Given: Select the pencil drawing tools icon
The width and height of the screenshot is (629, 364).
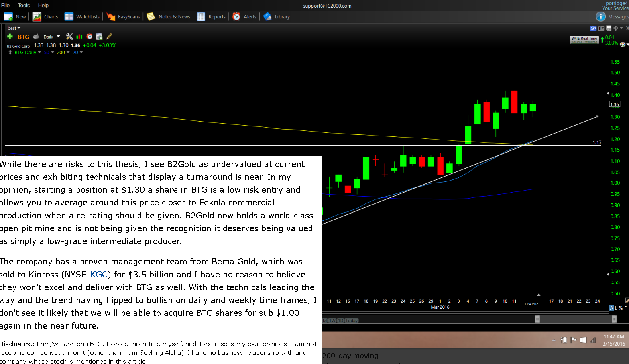Looking at the screenshot, I should pyautogui.click(x=109, y=37).
